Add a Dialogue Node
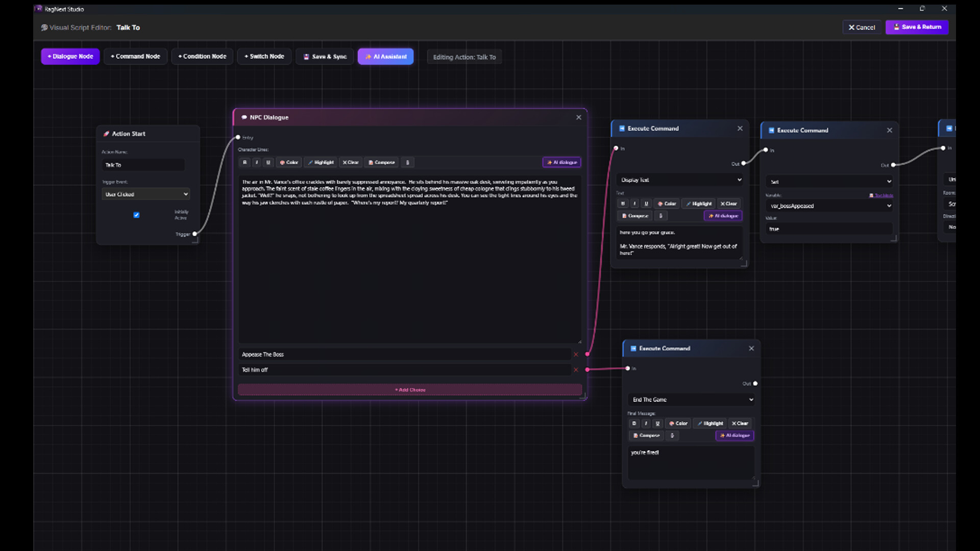The height and width of the screenshot is (551, 980). (70, 57)
